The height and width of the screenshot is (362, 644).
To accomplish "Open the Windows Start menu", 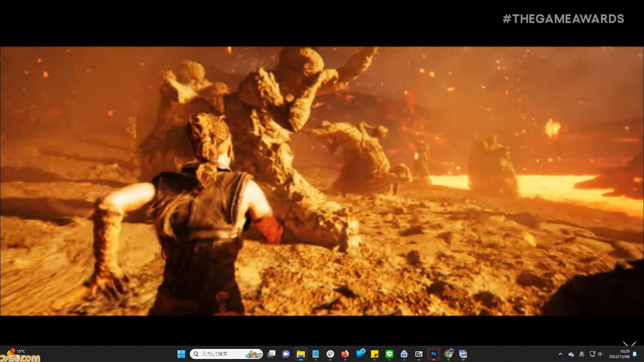I will pos(181,354).
